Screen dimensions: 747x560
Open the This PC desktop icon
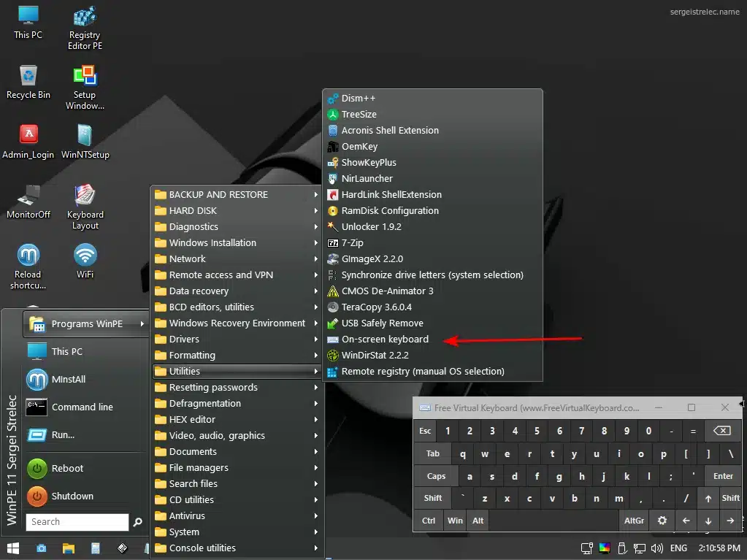coord(28,23)
